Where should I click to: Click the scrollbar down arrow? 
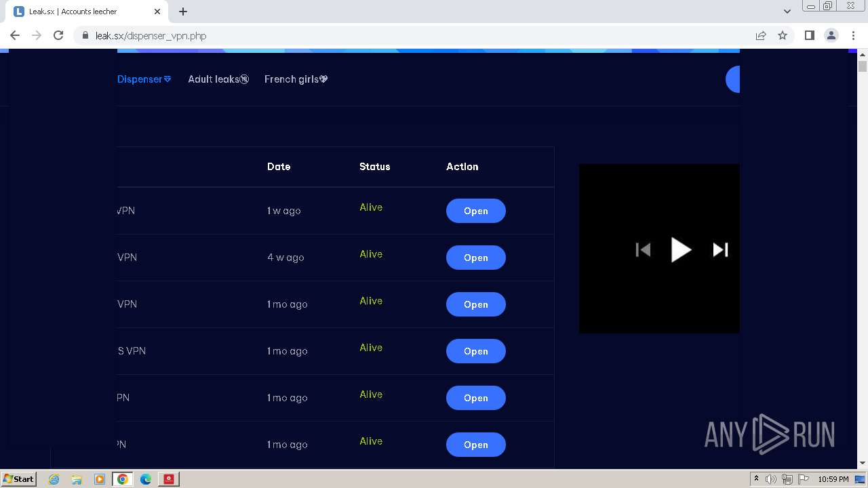[863, 463]
